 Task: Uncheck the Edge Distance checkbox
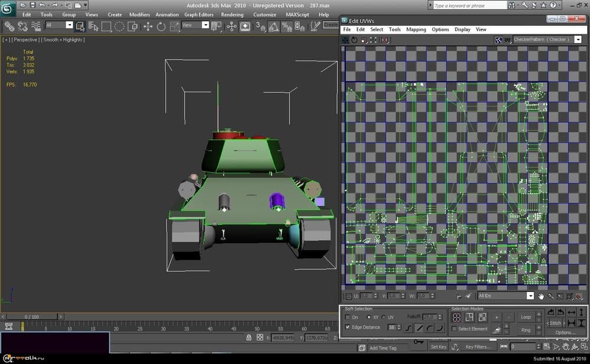pos(348,327)
